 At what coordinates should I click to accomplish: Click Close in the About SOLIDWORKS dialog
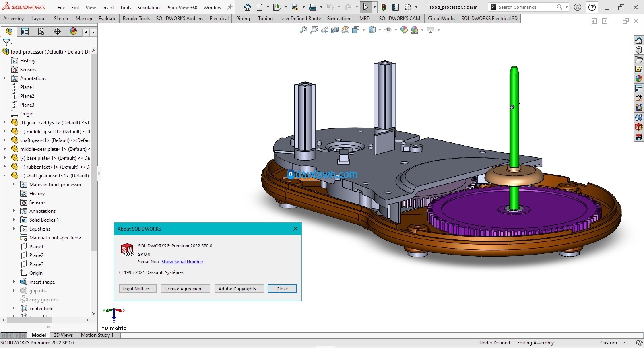point(282,289)
